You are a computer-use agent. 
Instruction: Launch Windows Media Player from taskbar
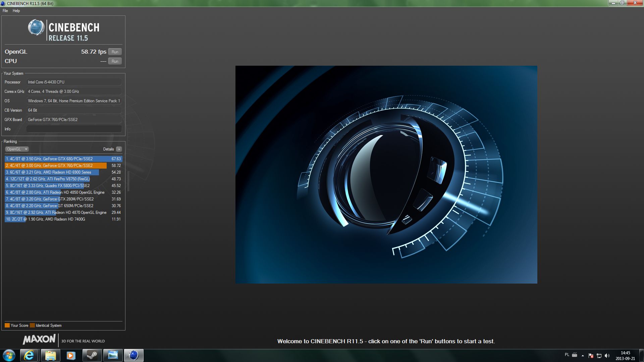pos(71,355)
